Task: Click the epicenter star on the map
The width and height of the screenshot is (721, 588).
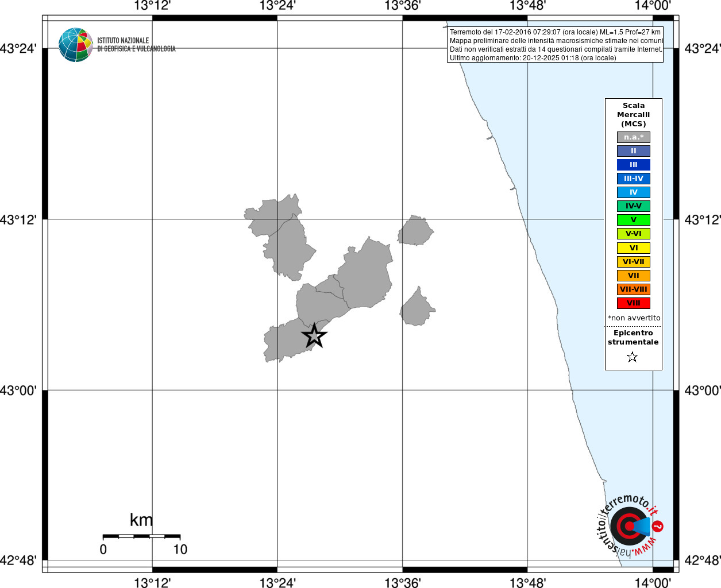Action: click(314, 336)
